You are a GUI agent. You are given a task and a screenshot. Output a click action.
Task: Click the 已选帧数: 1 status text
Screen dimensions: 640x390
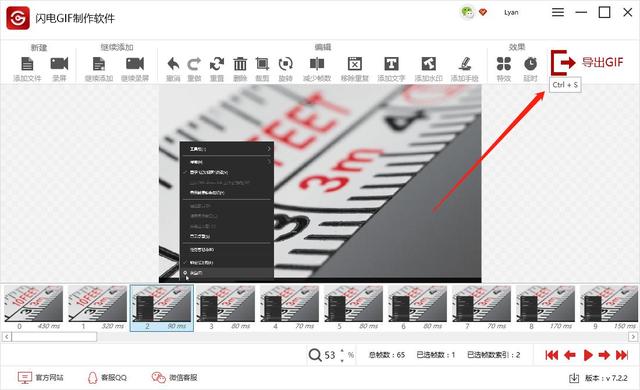click(436, 355)
